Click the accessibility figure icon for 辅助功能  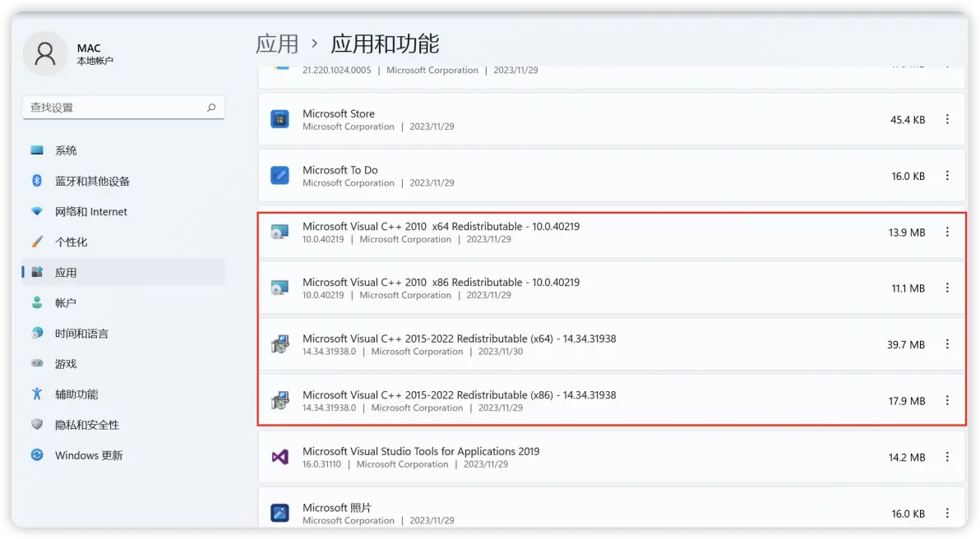coord(37,394)
